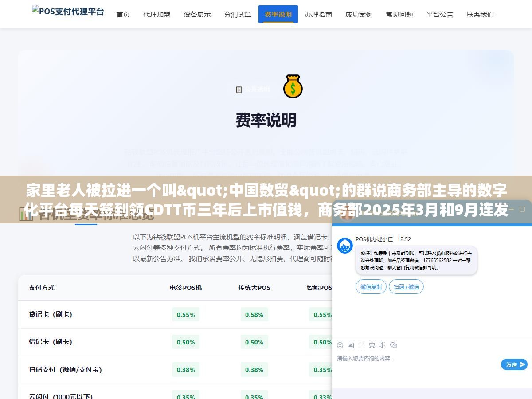Open 联系我们 navigation item
This screenshot has width=532, height=399.
point(480,14)
